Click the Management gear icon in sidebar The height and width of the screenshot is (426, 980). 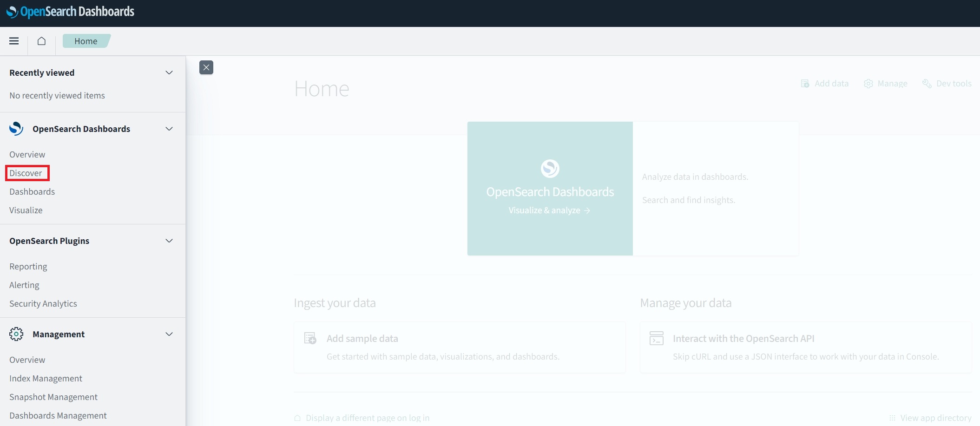tap(16, 334)
